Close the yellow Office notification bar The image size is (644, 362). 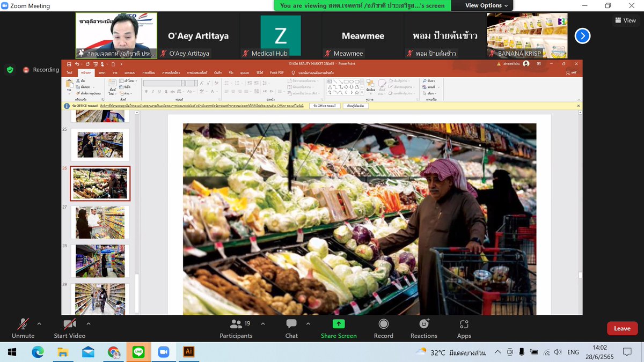[579, 106]
